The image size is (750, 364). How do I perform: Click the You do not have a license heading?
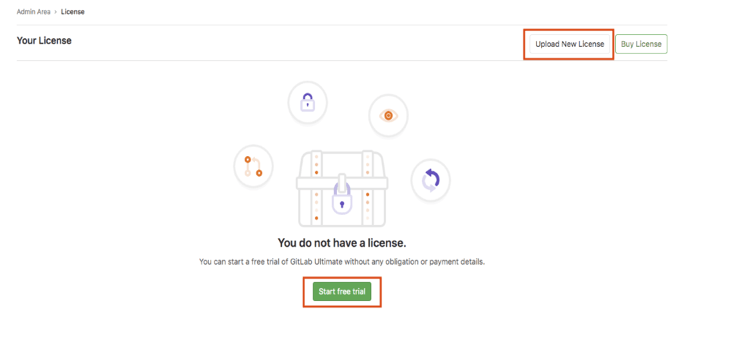(x=342, y=243)
